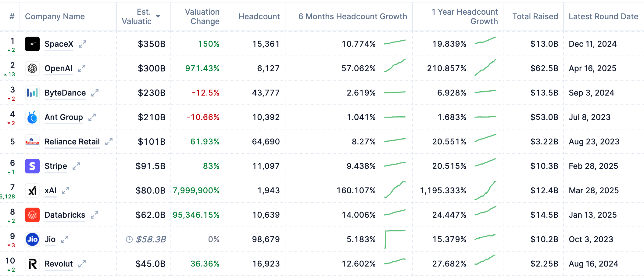Expand the xAI row with arrows icon

coord(66,191)
